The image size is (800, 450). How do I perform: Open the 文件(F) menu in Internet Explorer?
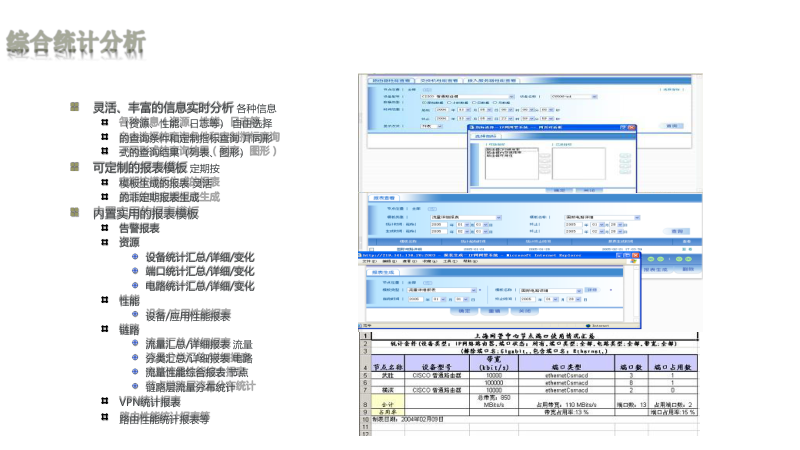point(370,261)
